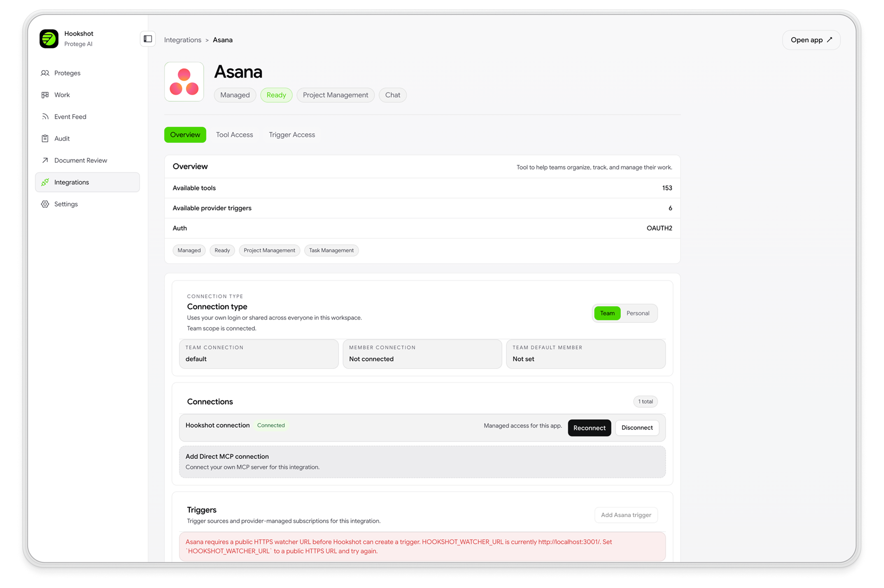Click the Audit clipboard icon
The height and width of the screenshot is (588, 884).
click(x=45, y=138)
